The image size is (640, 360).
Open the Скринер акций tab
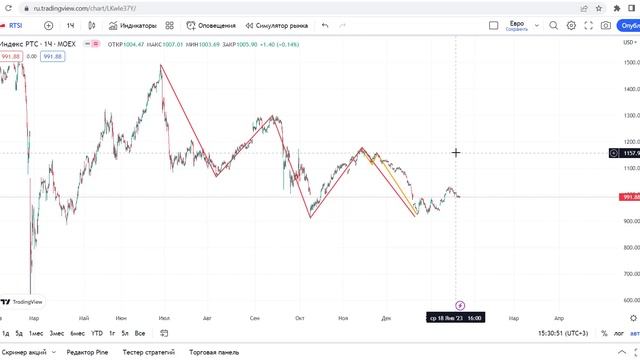(x=24, y=352)
